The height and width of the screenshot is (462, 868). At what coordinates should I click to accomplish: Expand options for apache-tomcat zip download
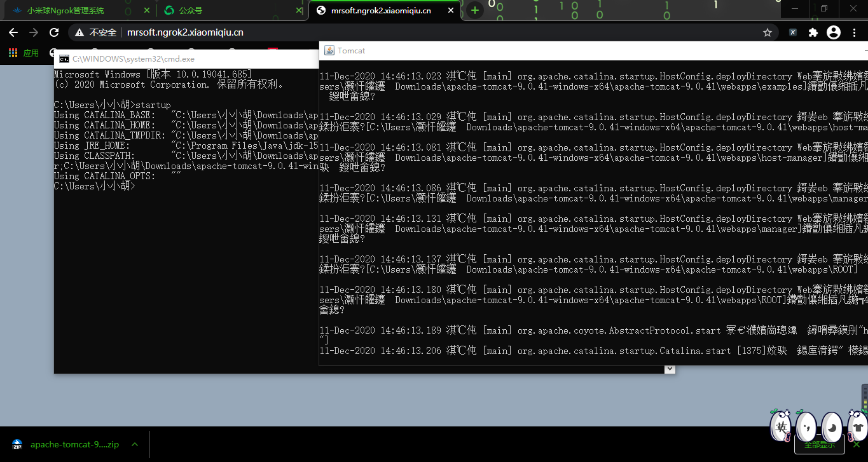click(x=134, y=444)
